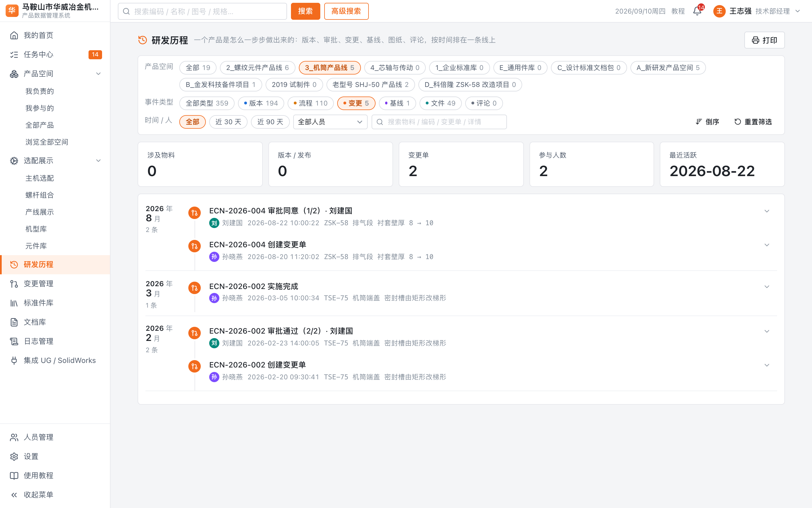The height and width of the screenshot is (508, 812).
Task: Open 日志管理 in the sidebar
Action: (55, 341)
